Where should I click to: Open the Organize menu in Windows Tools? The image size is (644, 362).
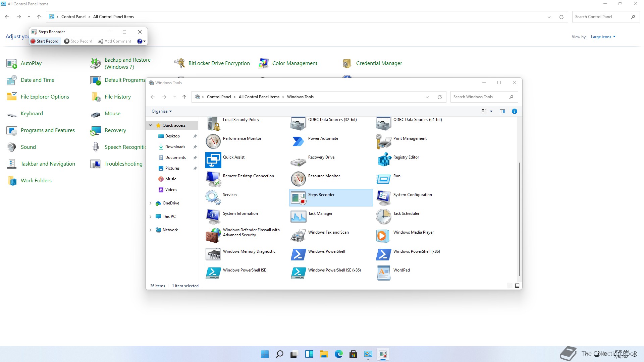click(162, 111)
